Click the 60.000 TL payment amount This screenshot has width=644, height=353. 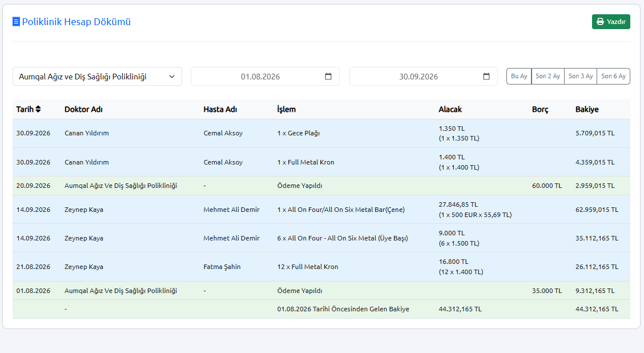[547, 186]
